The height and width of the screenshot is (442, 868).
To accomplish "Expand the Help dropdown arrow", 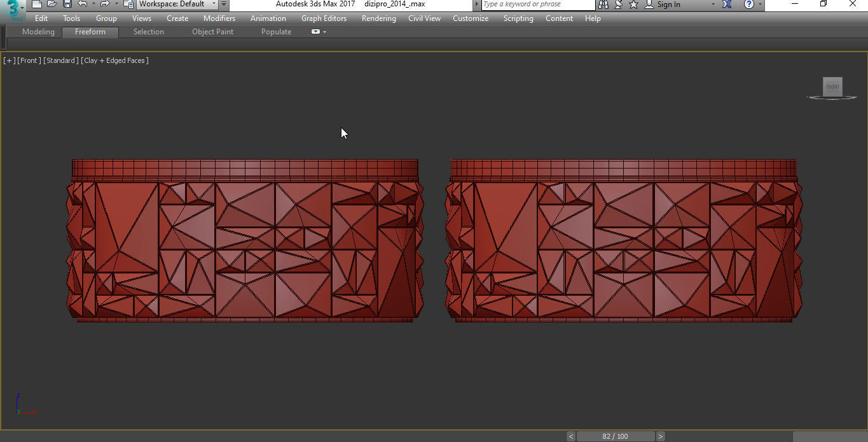I will 760,4.
